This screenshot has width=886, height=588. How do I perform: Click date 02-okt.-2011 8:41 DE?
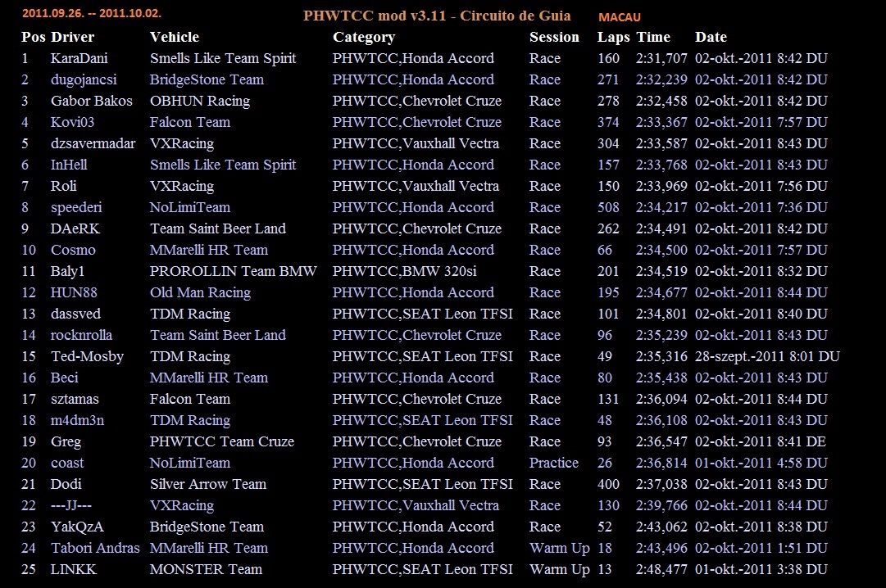coord(761,442)
